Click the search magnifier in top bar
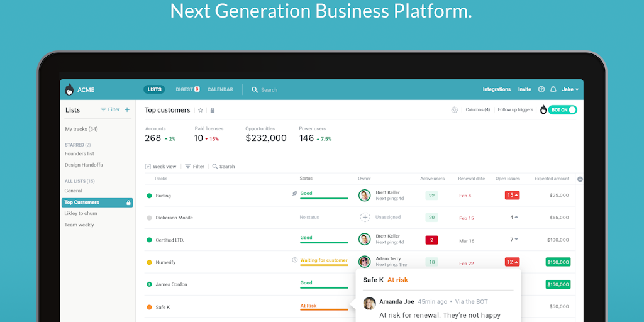The image size is (644, 322). [255, 89]
